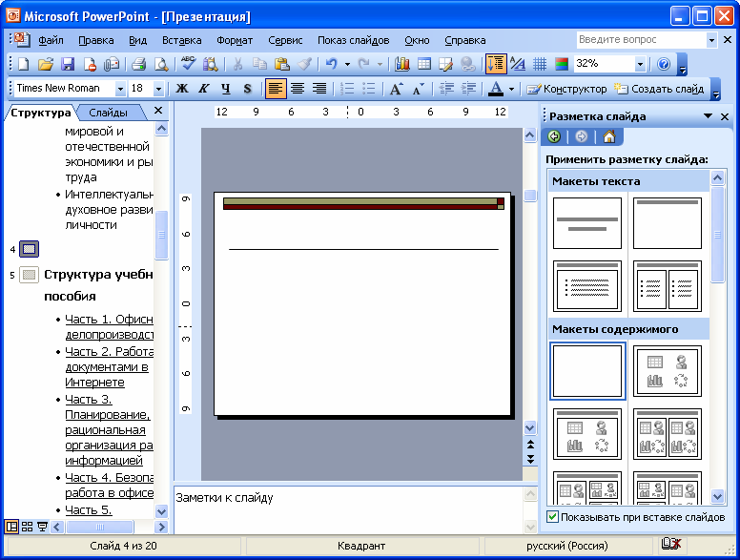The height and width of the screenshot is (560, 740).
Task: Insert a table from the toolbar
Action: pyautogui.click(x=424, y=64)
